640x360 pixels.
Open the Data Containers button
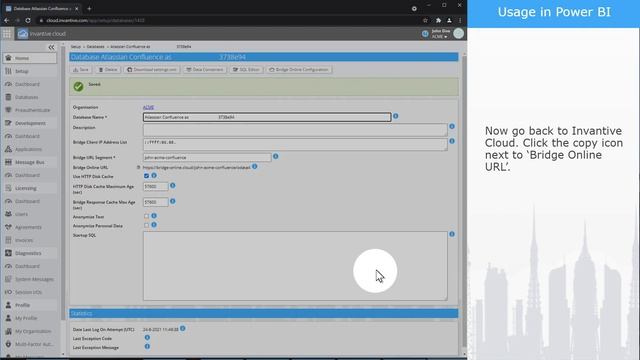[x=205, y=70]
